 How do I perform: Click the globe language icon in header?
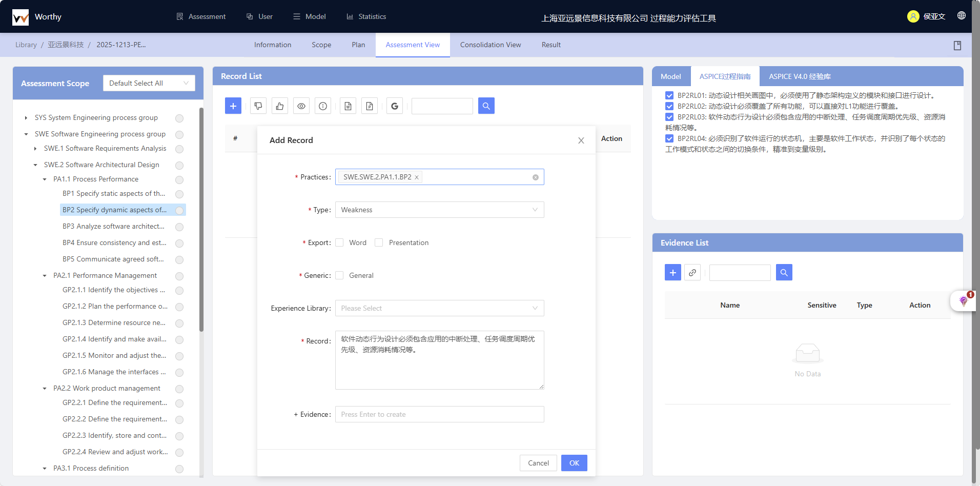962,16
